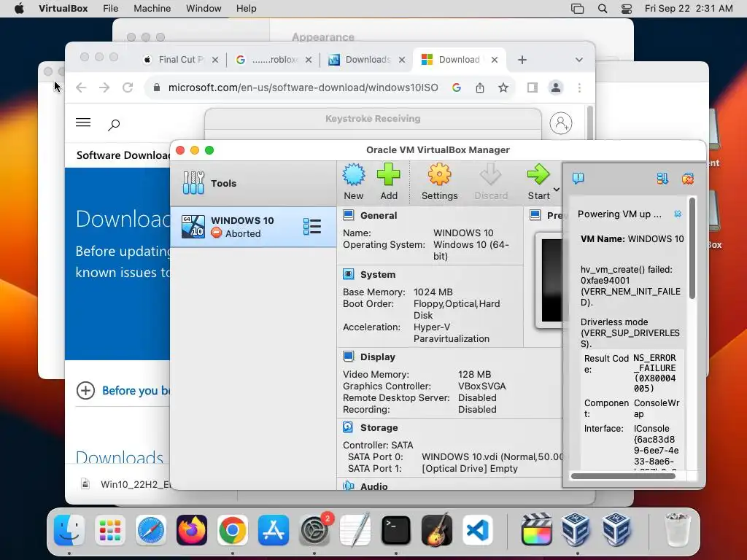Open System Settings from the Dock
Screen dimensions: 747x560
coord(314,529)
